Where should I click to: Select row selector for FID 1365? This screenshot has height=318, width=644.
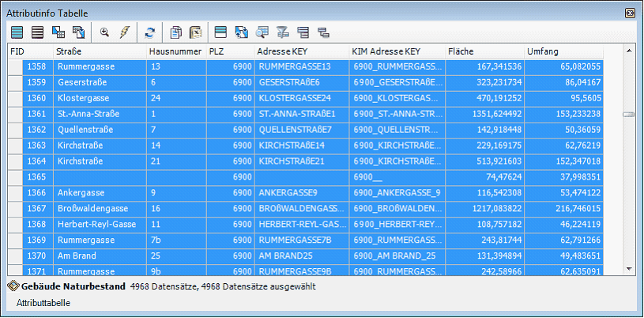point(14,177)
